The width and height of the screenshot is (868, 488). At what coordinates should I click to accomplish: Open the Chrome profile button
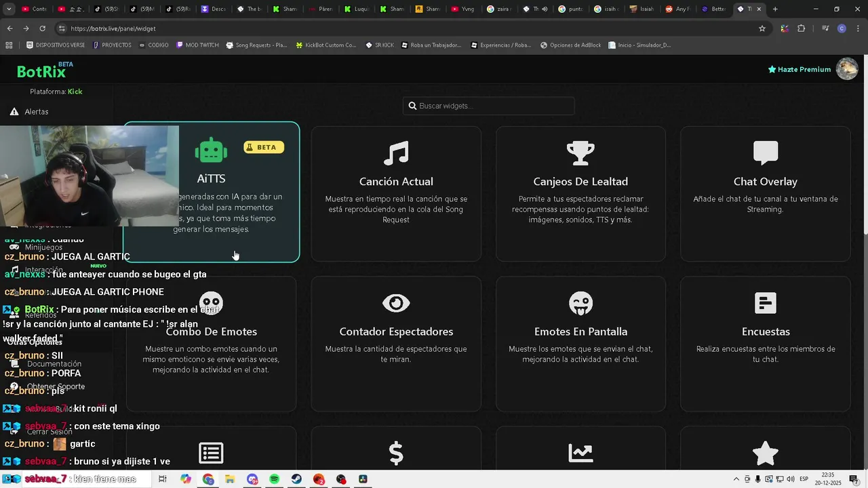(x=842, y=28)
